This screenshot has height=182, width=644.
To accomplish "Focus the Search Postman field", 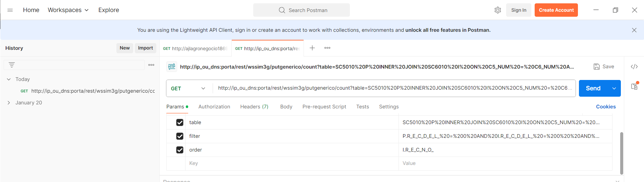I will (302, 10).
